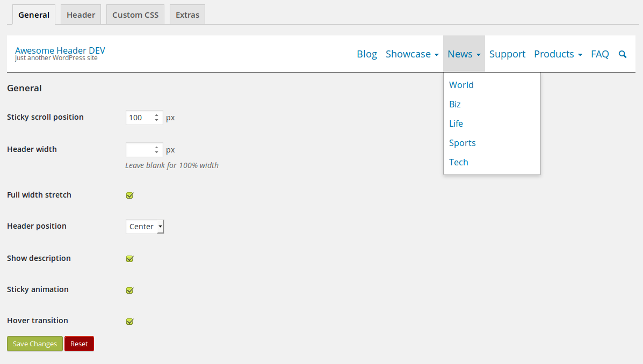Click the search magnifier icon in header
Image resolution: width=643 pixels, height=364 pixels.
click(623, 54)
